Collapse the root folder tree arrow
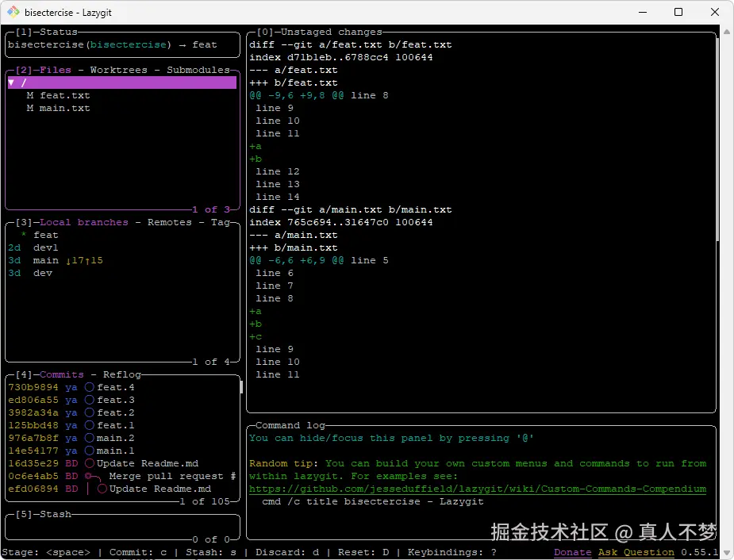 (x=11, y=82)
